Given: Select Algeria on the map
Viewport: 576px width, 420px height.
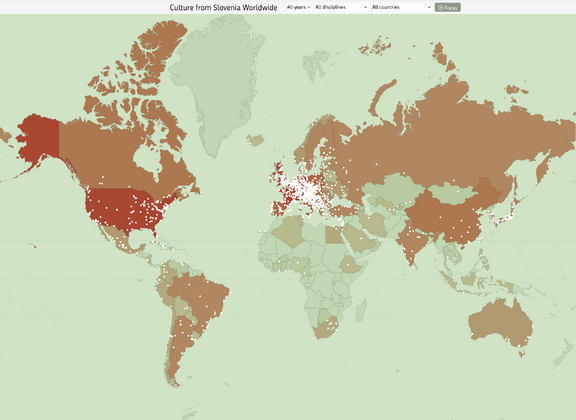Looking at the screenshot, I should pos(290,230).
